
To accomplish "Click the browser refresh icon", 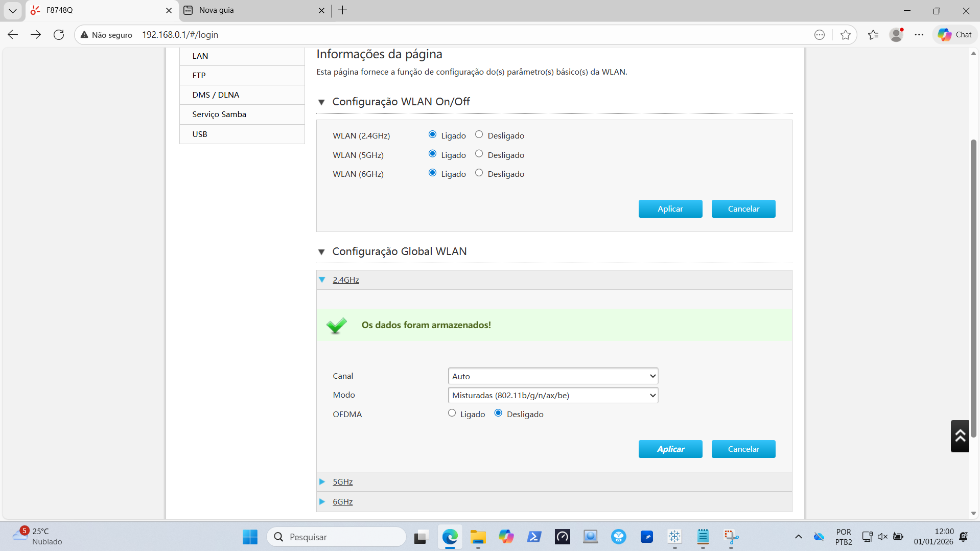I will (59, 35).
